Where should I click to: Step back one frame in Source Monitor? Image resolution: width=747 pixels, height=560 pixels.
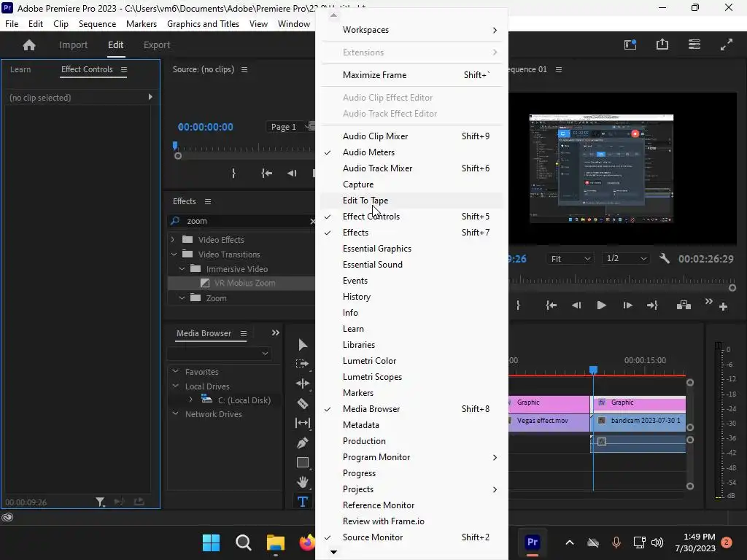292,174
